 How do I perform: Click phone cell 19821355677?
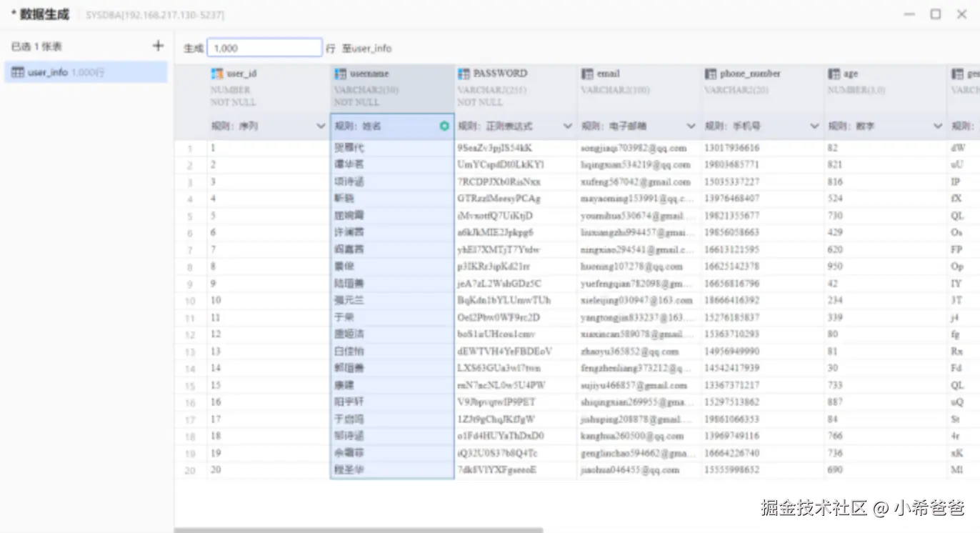click(x=732, y=216)
